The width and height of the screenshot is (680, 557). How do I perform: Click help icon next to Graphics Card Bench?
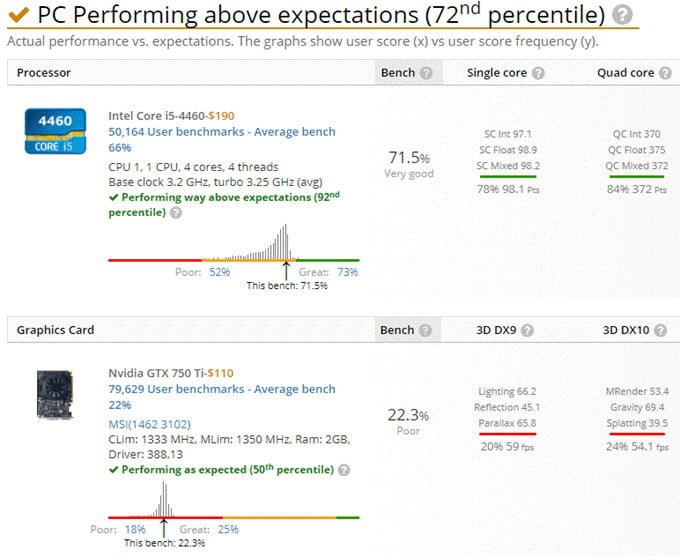(426, 331)
